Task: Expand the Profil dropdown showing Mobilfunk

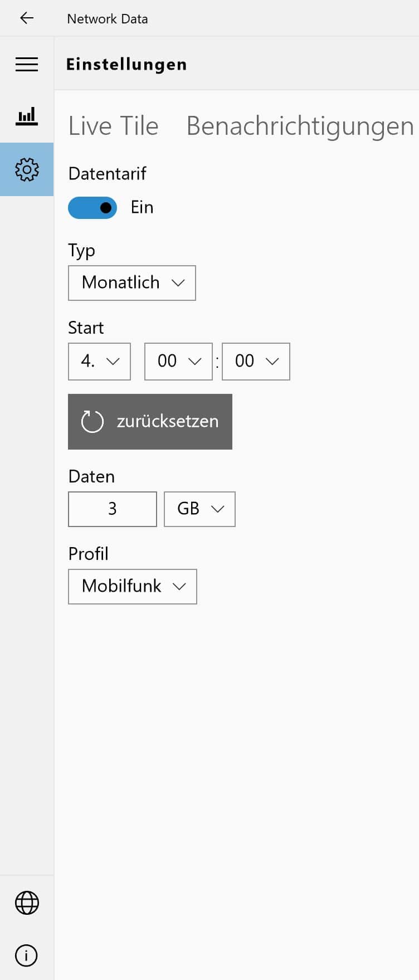Action: [133, 586]
